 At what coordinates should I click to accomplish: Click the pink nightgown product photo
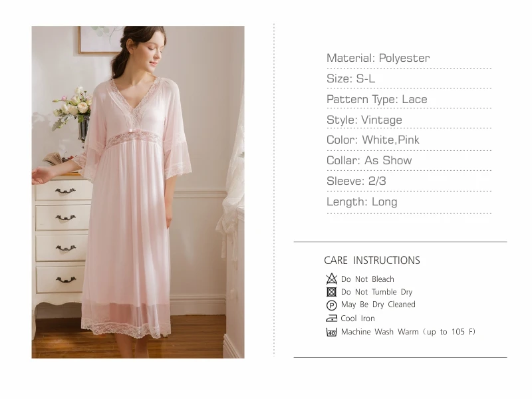[138, 192]
